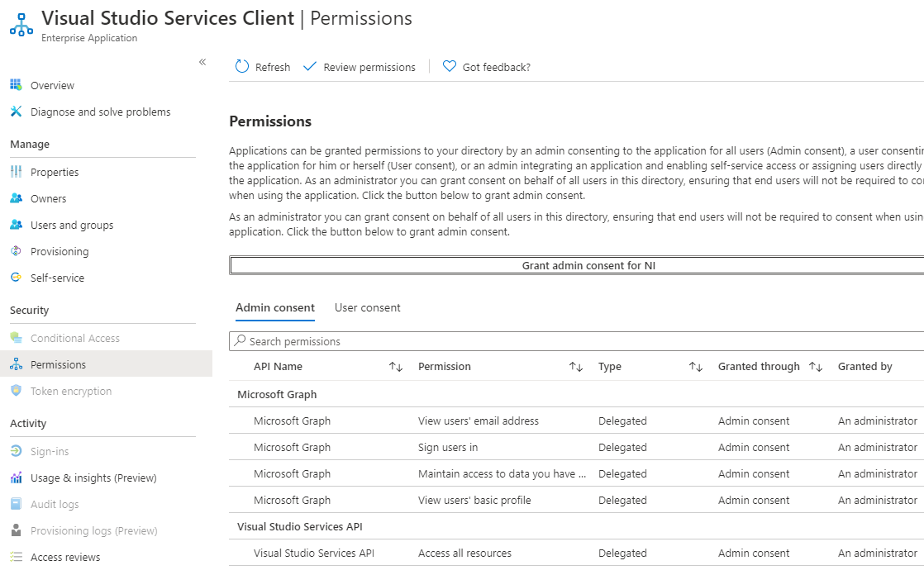Click Token encryption in sidebar

coord(71,392)
